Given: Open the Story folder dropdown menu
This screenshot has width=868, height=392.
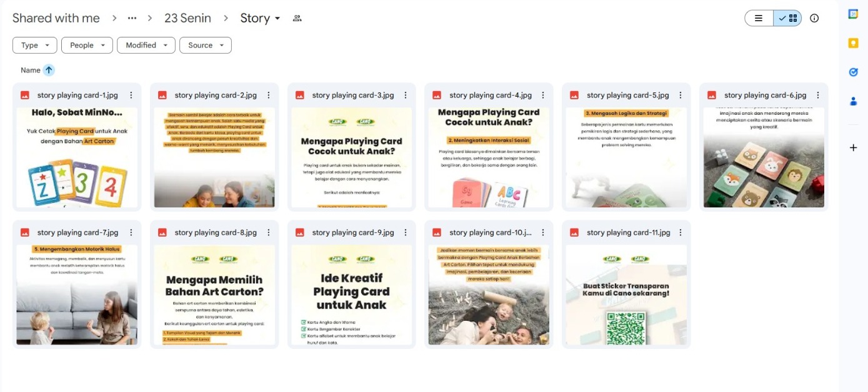Looking at the screenshot, I should pyautogui.click(x=261, y=18).
